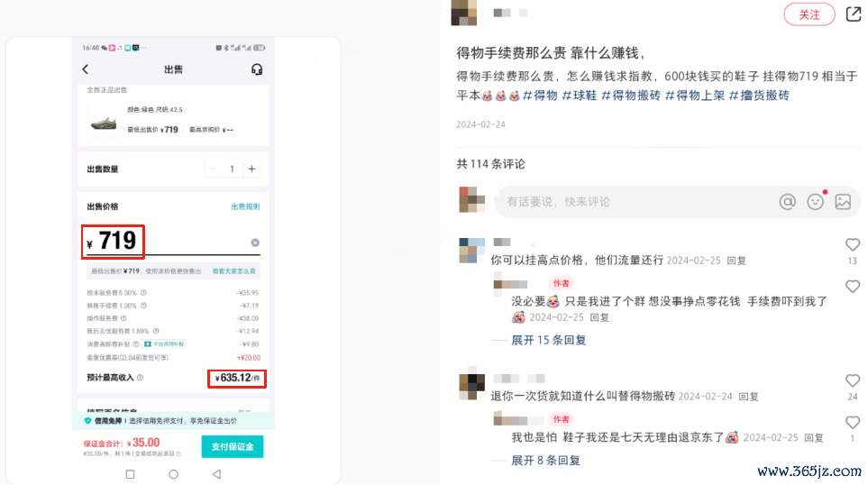Click the post date 2024-02-24

click(x=480, y=124)
